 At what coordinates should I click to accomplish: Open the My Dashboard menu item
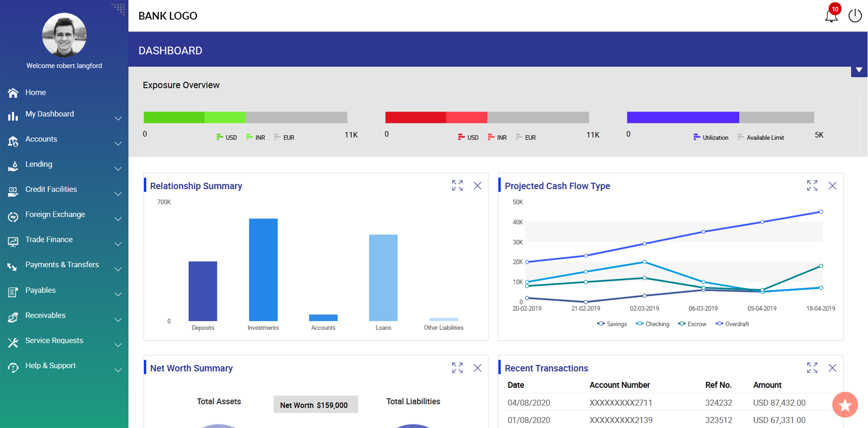pos(49,114)
